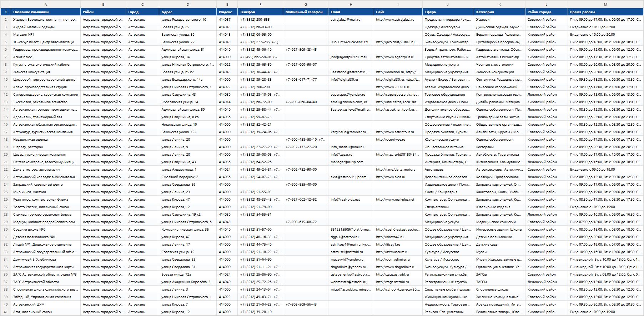This screenshot has height=322, width=644.
Task: Click the mobile number '+7–903–509–56–43'
Action: 306,305
